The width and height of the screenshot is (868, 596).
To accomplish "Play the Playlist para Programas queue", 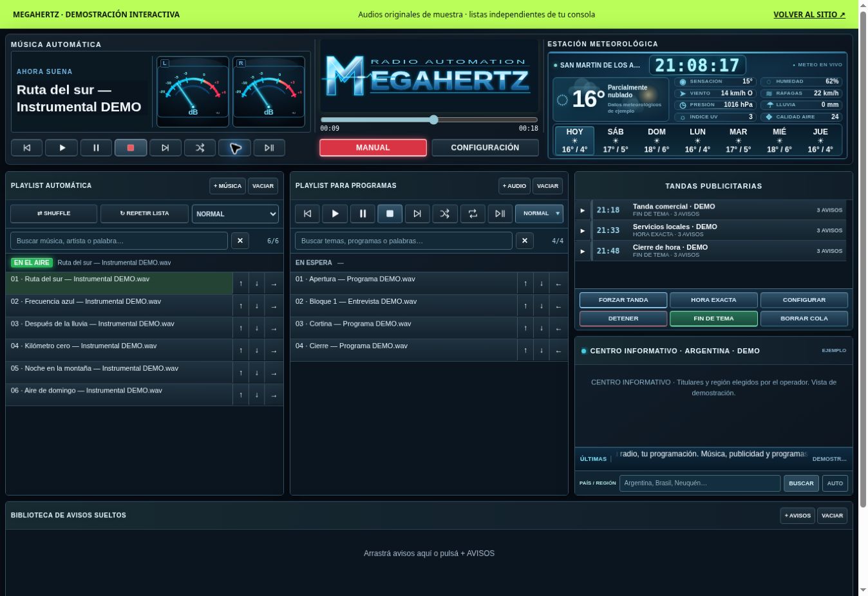I will click(335, 214).
